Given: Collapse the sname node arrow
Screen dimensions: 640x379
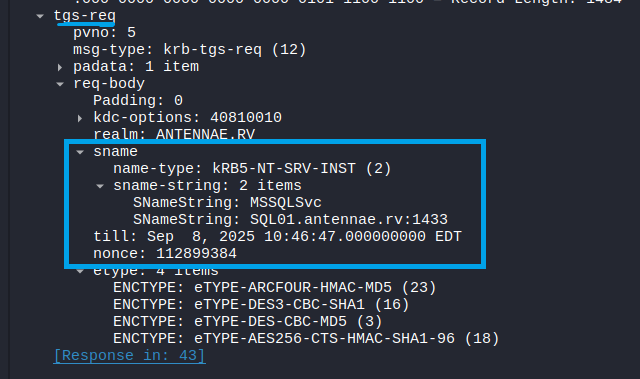Looking at the screenshot, I should (x=80, y=152).
